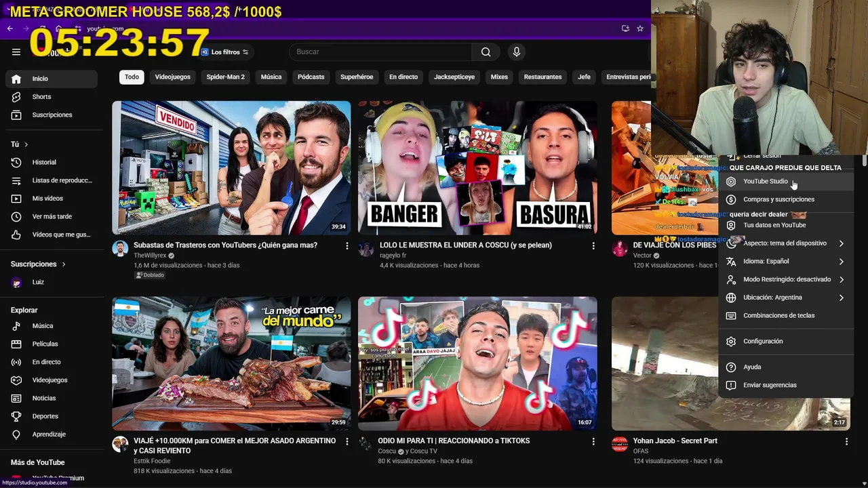
Task: Expand Modo Restringido: desactivado submenu
Action: pyautogui.click(x=785, y=279)
